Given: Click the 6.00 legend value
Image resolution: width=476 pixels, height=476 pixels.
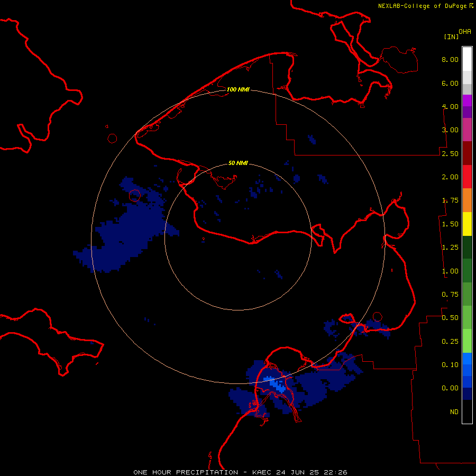Looking at the screenshot, I should coord(450,83).
